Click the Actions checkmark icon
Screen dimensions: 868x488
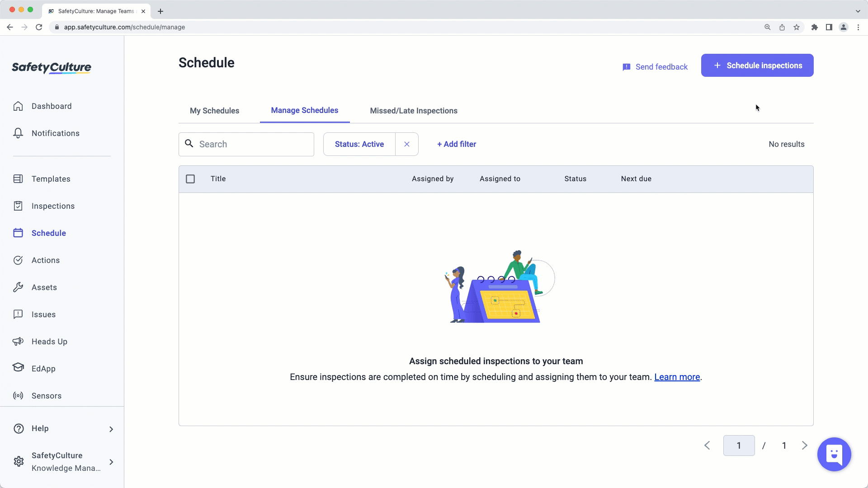(x=18, y=260)
